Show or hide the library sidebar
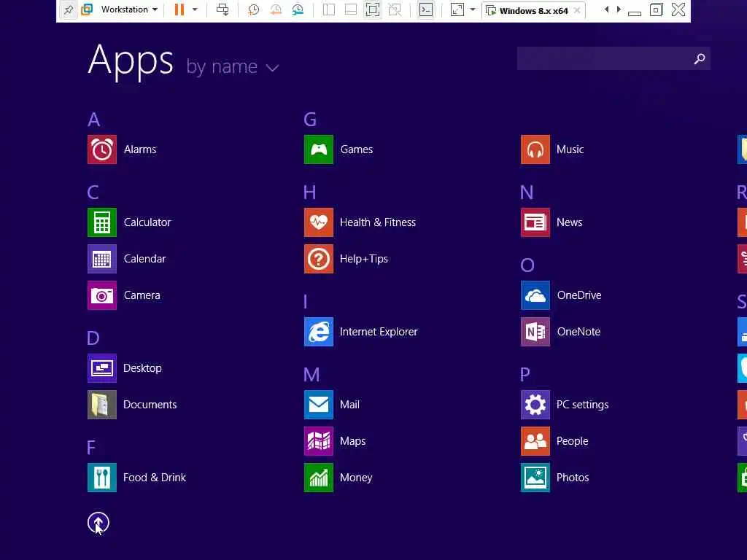This screenshot has height=560, width=747. [329, 9]
